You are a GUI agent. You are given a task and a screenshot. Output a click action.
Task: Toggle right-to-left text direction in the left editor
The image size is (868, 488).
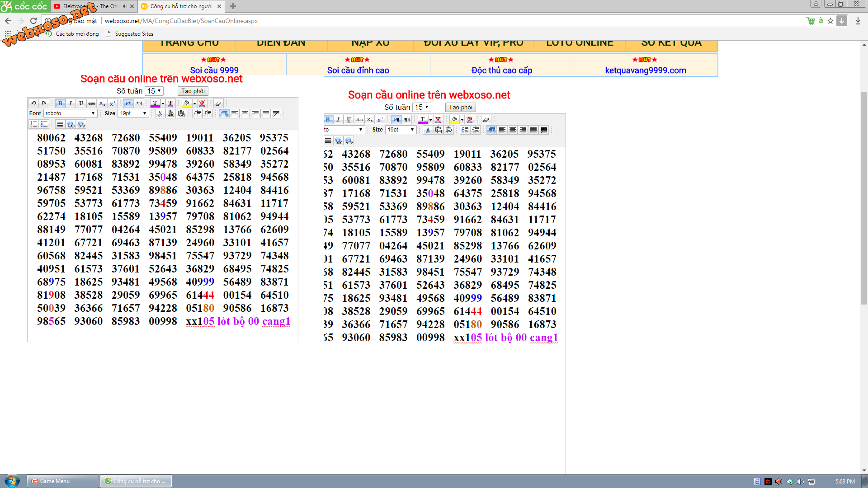click(139, 103)
